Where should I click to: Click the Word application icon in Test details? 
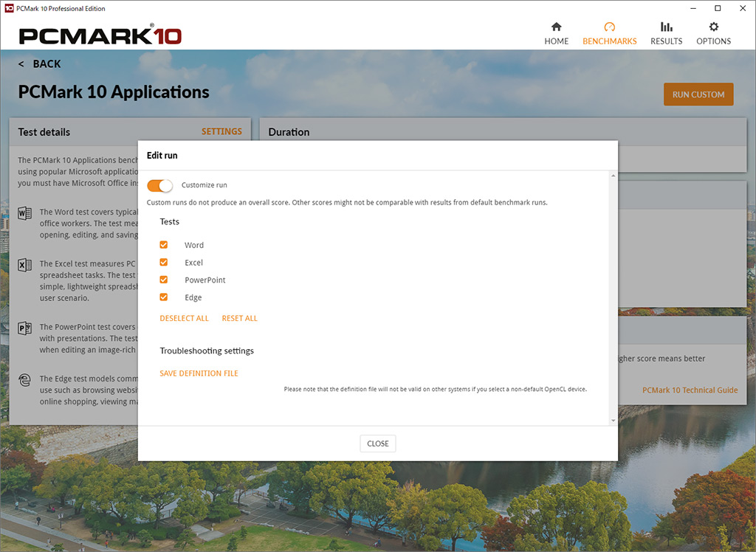[x=24, y=213]
